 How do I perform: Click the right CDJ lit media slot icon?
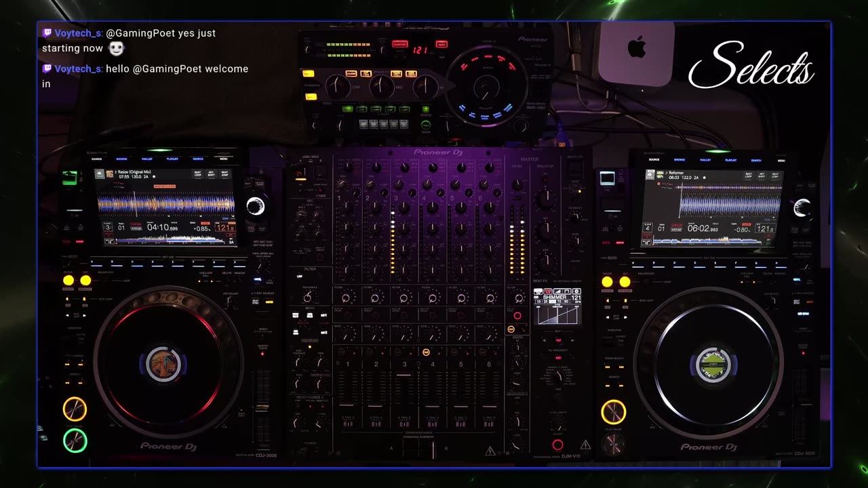point(608,178)
